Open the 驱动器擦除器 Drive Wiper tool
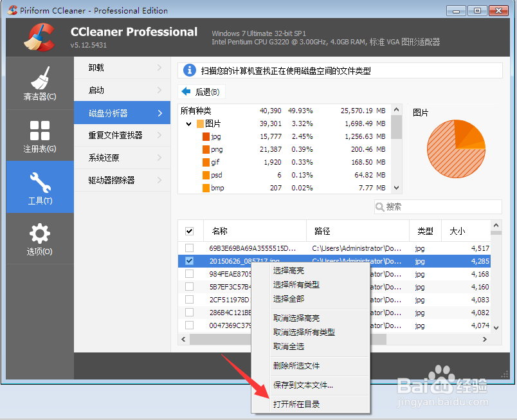Viewport: 517px width, 420px height. click(122, 180)
